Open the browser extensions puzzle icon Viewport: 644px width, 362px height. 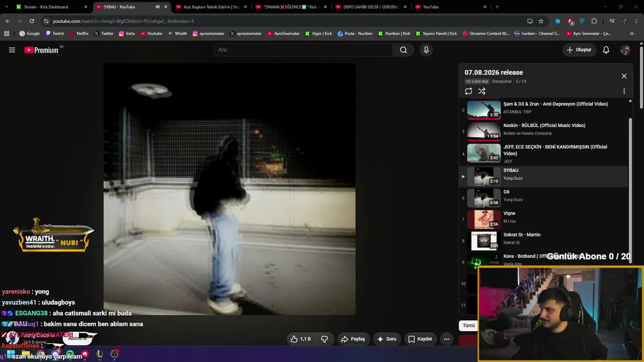[x=594, y=21]
